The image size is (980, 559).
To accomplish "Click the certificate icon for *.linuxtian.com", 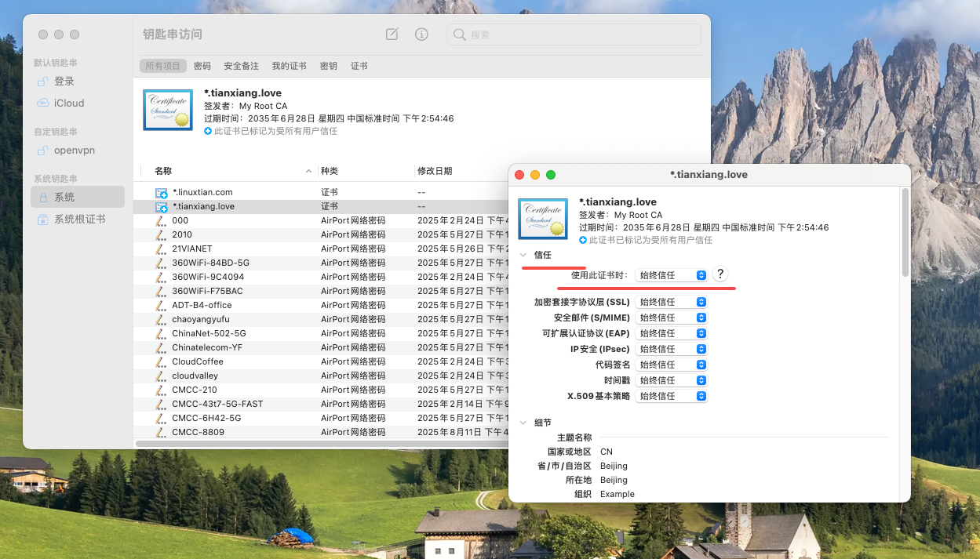I will click(161, 193).
